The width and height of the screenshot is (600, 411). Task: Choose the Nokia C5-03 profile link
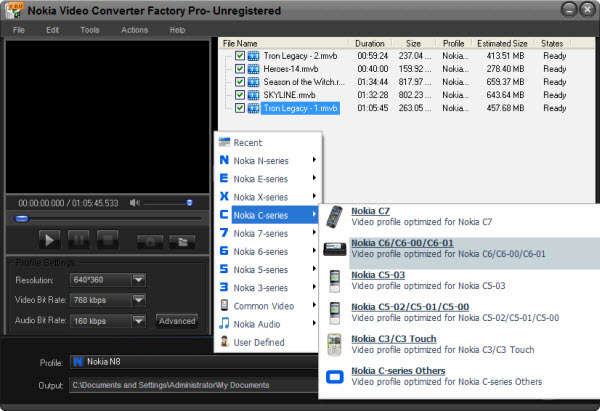click(378, 275)
